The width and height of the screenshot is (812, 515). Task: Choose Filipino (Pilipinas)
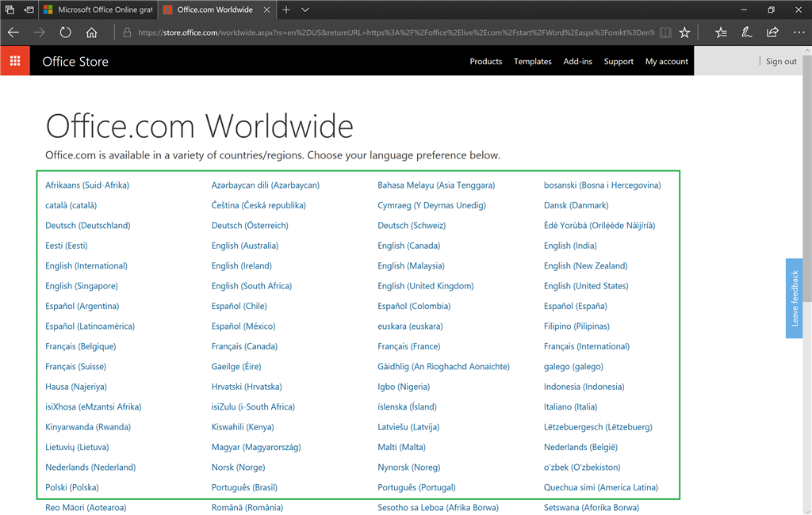tap(576, 326)
